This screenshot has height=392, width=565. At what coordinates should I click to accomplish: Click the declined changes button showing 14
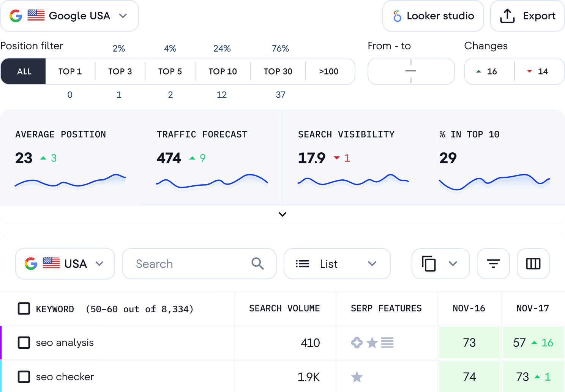tap(539, 71)
